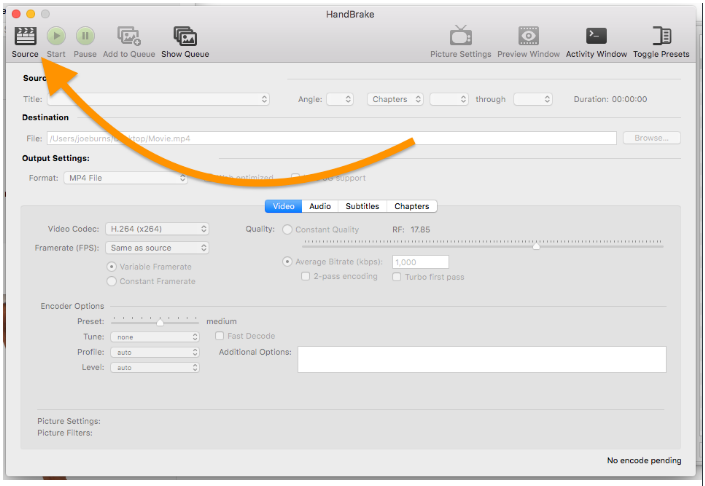Viewport: 705px width, 486px height.
Task: Toggle iPod 5G support checkbox
Action: [295, 178]
